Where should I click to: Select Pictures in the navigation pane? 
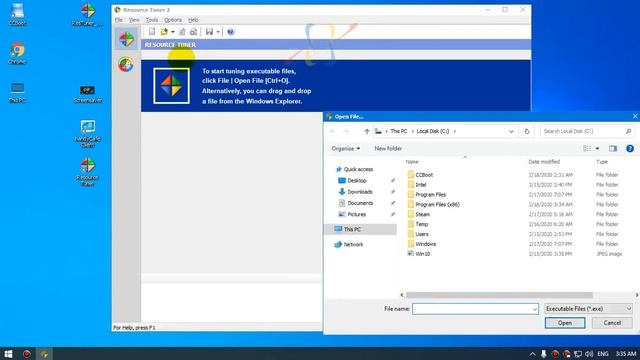coord(352,214)
